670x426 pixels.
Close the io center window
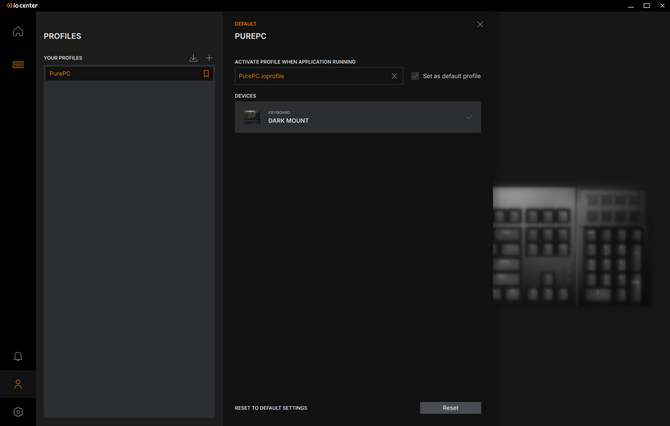[663, 6]
